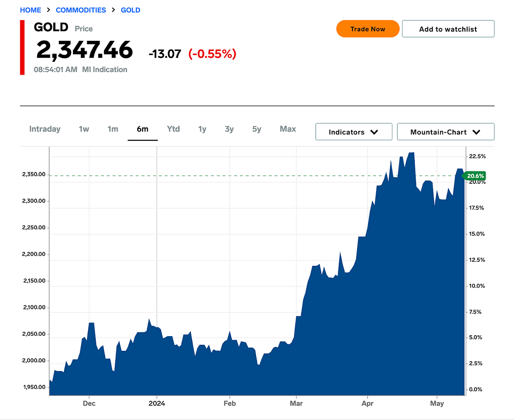Expand the Mountain-Chart type dropdown
The width and height of the screenshot is (514, 420).
[x=445, y=132]
